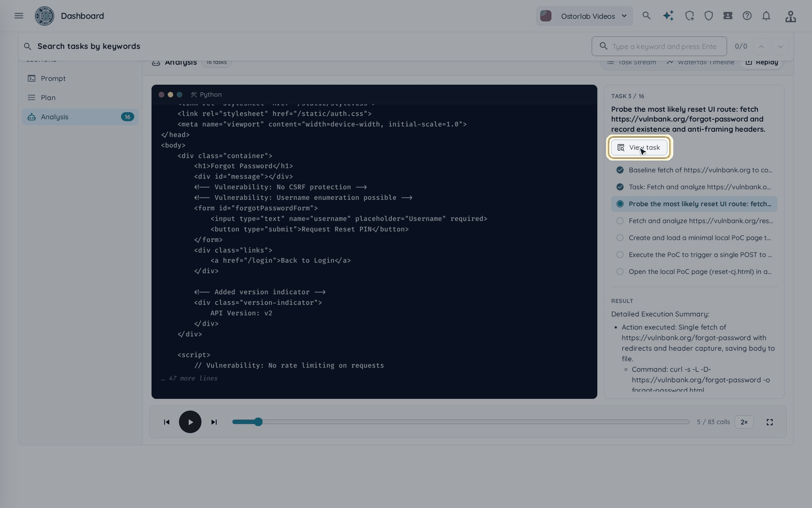Click the View task button
Screen dimensions: 812x508
click(x=639, y=148)
